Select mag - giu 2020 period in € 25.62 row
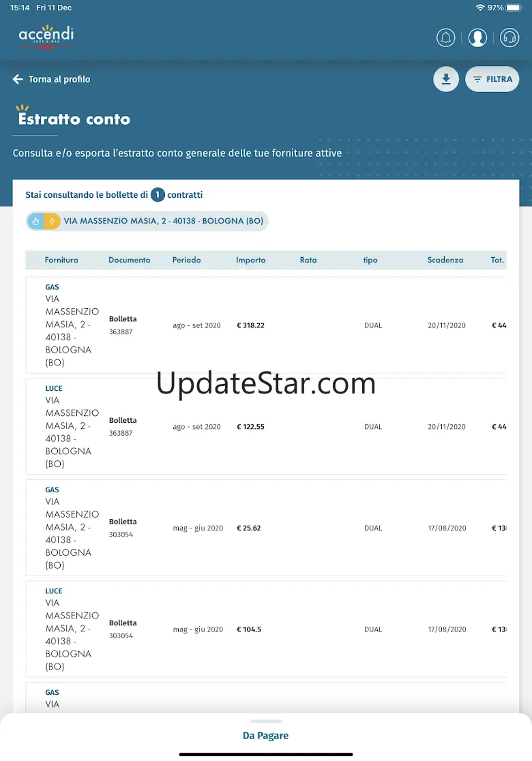This screenshot has height=761, width=532. [198, 528]
